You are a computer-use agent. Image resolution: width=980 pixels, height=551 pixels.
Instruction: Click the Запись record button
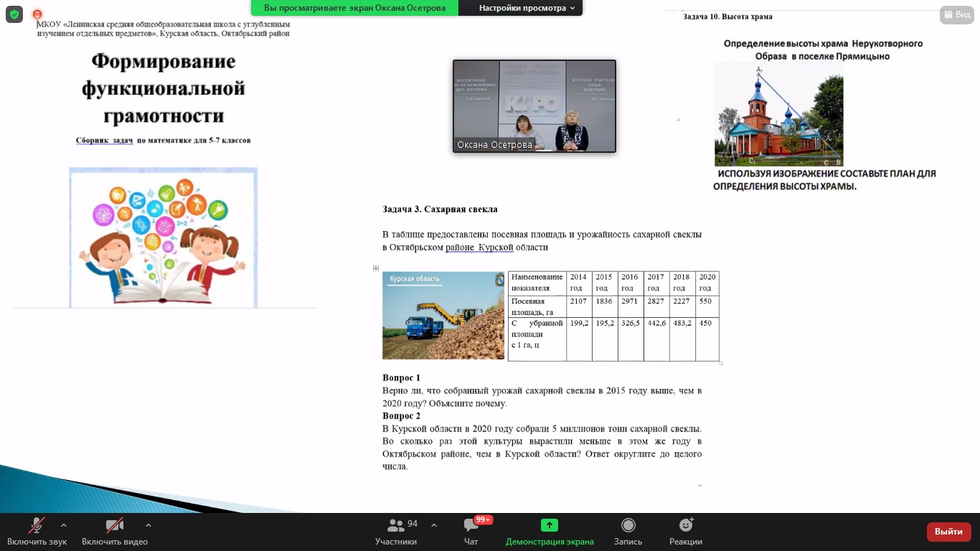pos(628,532)
